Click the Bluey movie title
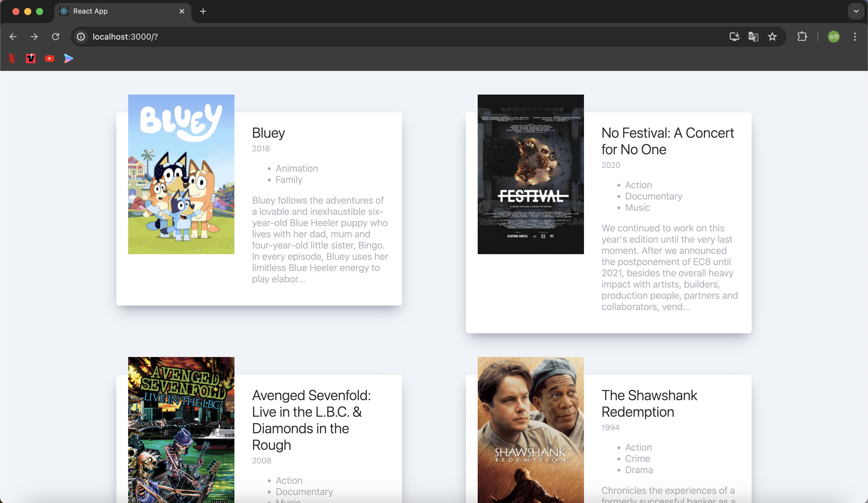 (x=268, y=133)
